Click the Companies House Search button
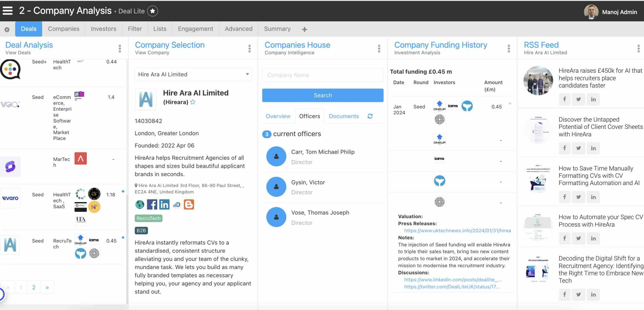The height and width of the screenshot is (310, 644). click(323, 95)
